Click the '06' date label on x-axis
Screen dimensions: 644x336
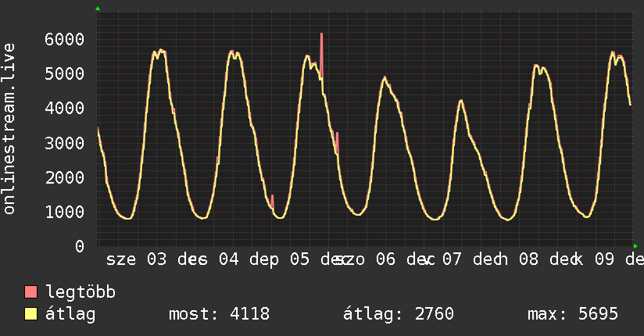385,259
